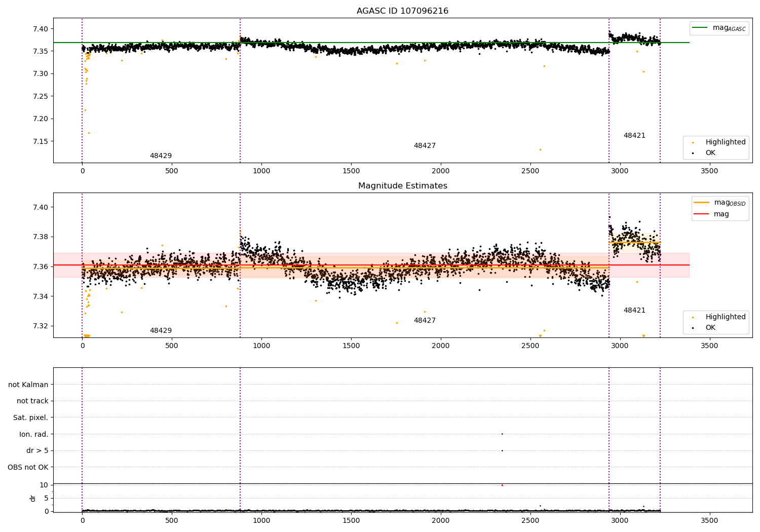Click the orange line swatch beside mag OBSID legend
The height and width of the screenshot is (532, 760).
pos(701,202)
